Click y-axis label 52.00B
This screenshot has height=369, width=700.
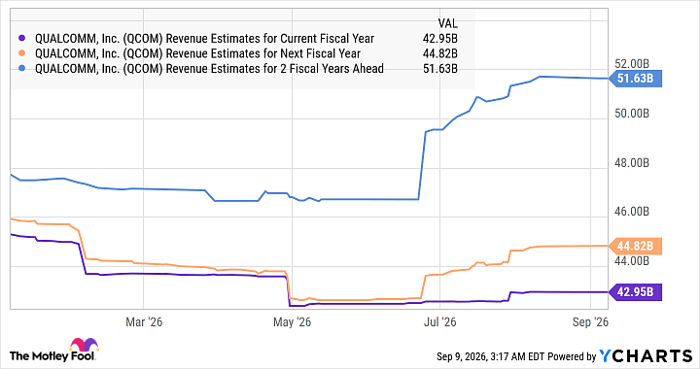pos(632,64)
